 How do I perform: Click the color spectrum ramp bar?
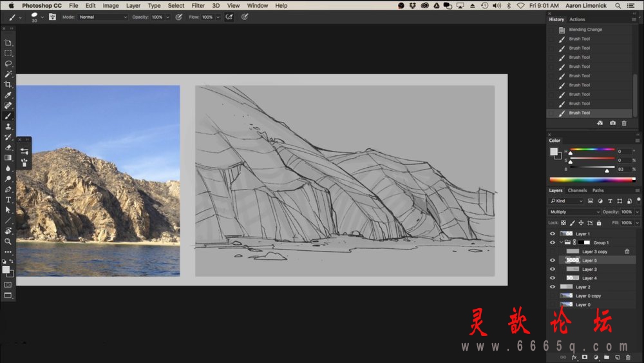[592, 180]
